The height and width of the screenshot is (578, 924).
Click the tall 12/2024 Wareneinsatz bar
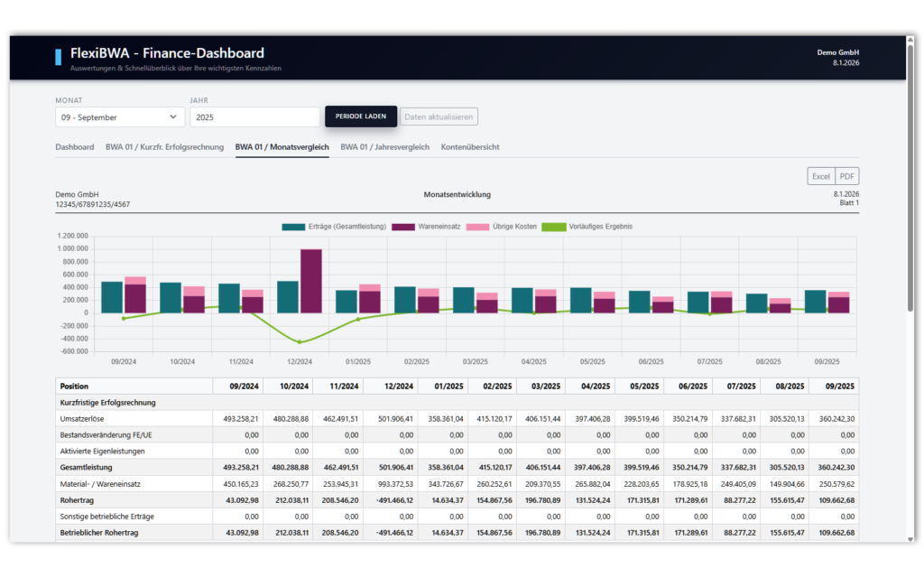tap(310, 280)
